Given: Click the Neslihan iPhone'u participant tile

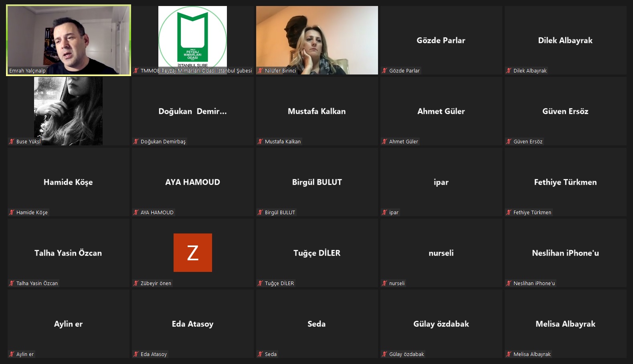Looking at the screenshot, I should [x=566, y=253].
